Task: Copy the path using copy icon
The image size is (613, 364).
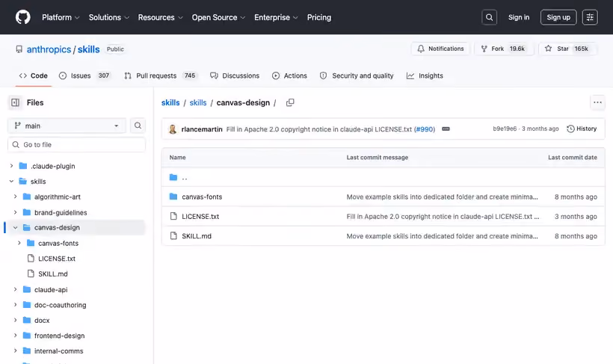Action: tap(290, 102)
